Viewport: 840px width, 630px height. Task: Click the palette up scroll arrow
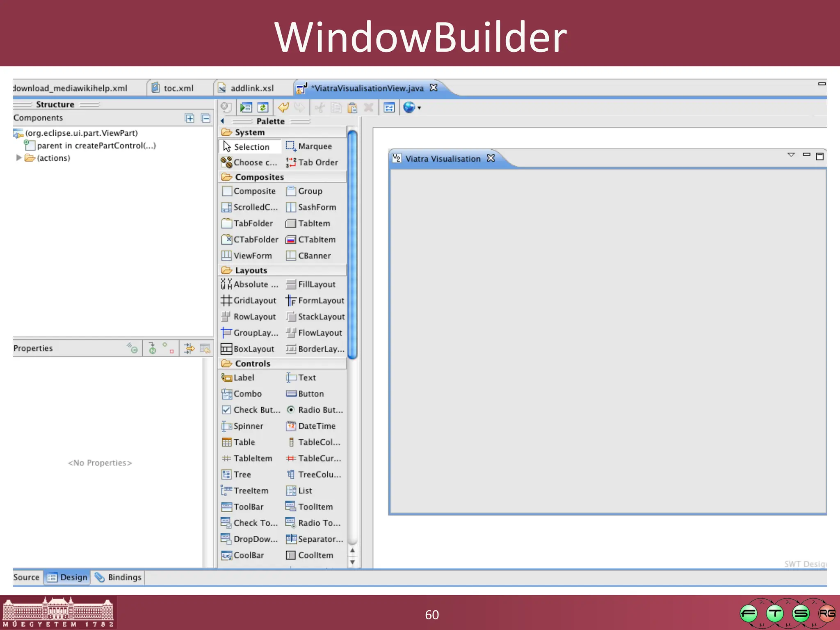click(352, 550)
